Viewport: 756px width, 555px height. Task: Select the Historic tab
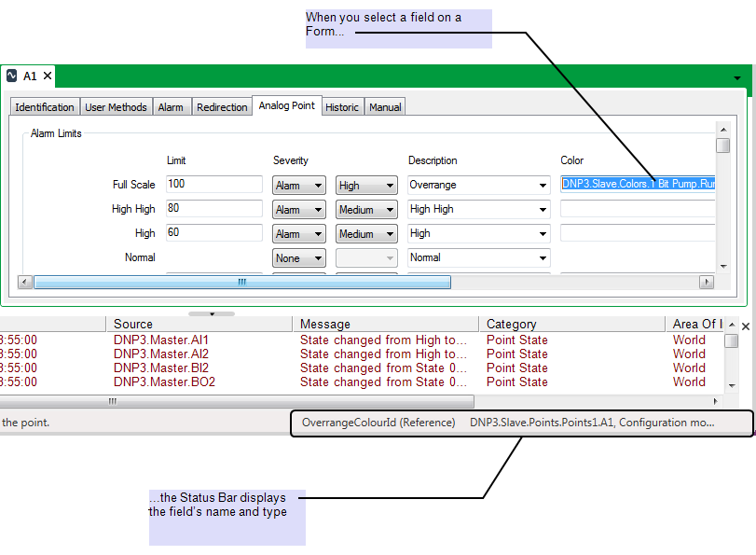[342, 107]
